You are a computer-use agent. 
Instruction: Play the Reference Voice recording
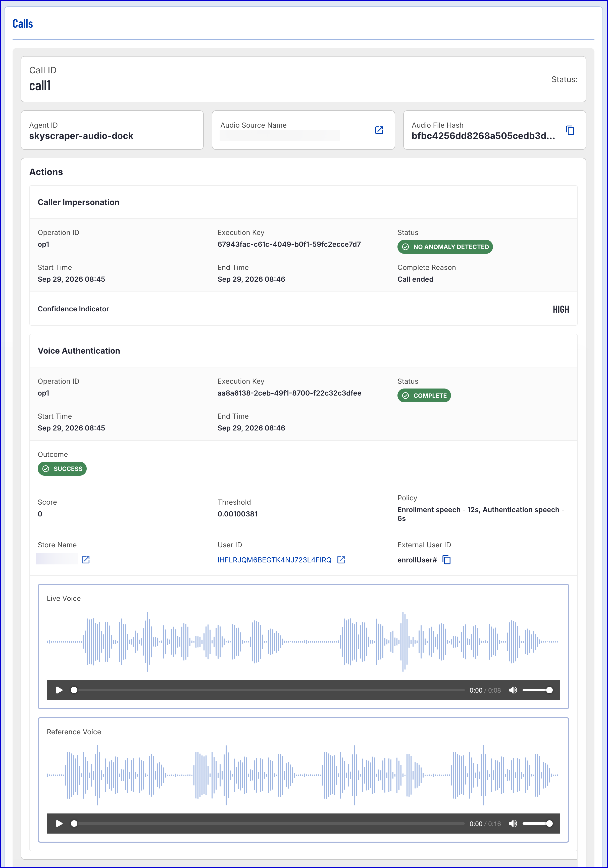point(59,823)
